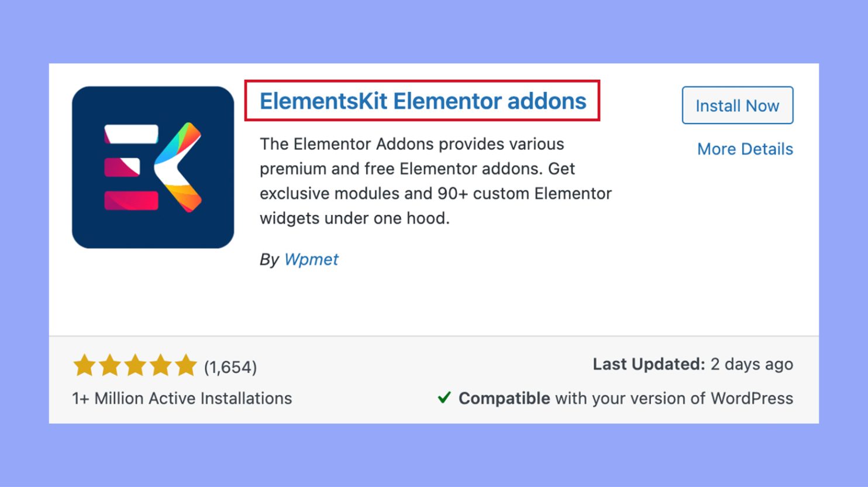Image resolution: width=868 pixels, height=487 pixels.
Task: Click the ElementsKit plugin logo thumbnail
Action: (x=153, y=167)
